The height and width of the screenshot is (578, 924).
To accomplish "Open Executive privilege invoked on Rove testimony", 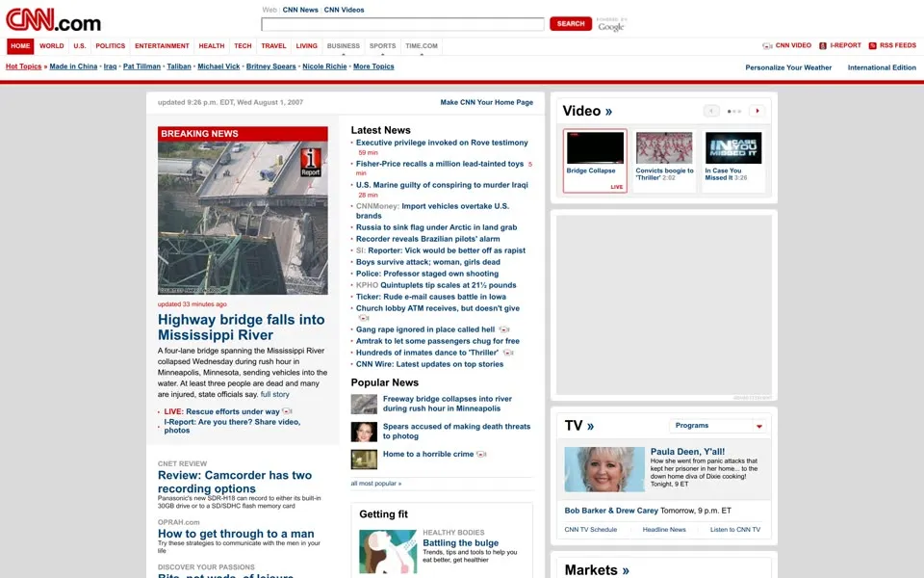I will (442, 143).
